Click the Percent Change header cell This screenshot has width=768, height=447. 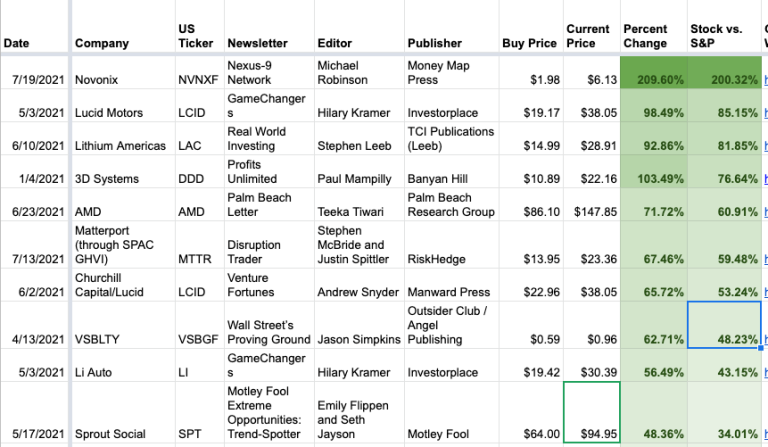(646, 35)
